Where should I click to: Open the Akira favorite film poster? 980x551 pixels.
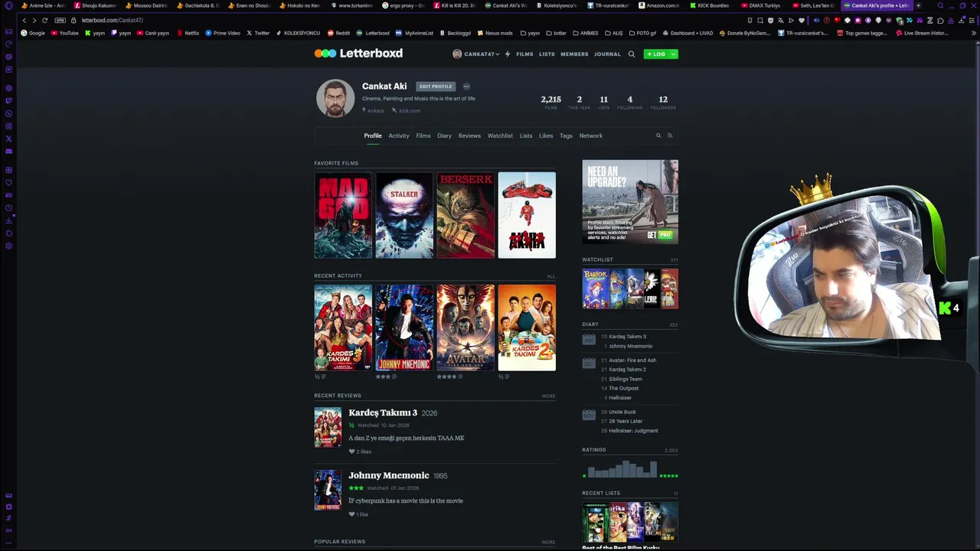(x=527, y=215)
